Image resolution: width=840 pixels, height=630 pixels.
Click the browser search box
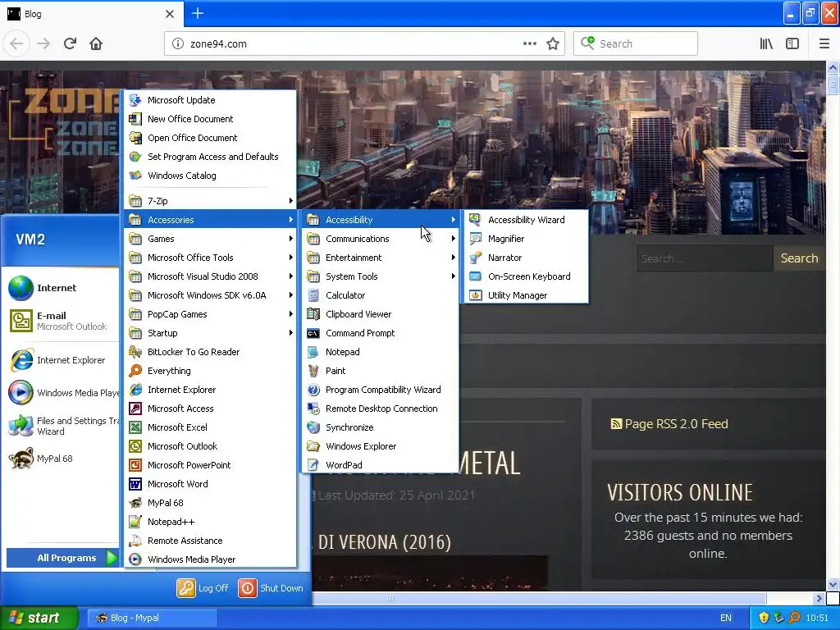tap(636, 44)
